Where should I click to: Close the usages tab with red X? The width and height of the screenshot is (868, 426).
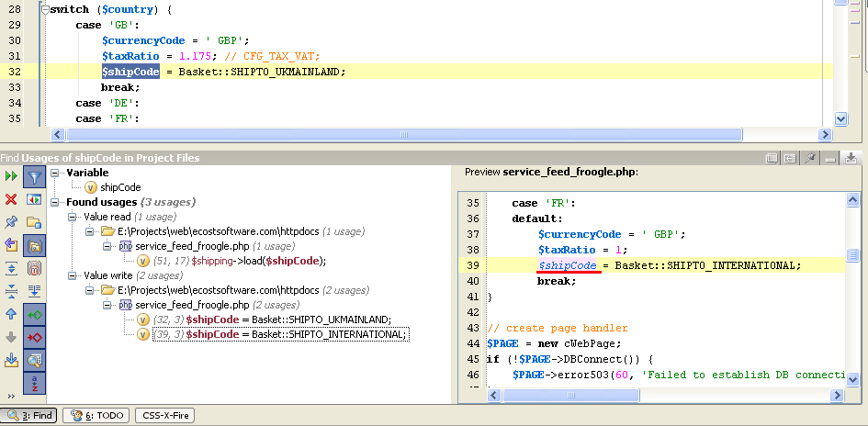[10, 199]
